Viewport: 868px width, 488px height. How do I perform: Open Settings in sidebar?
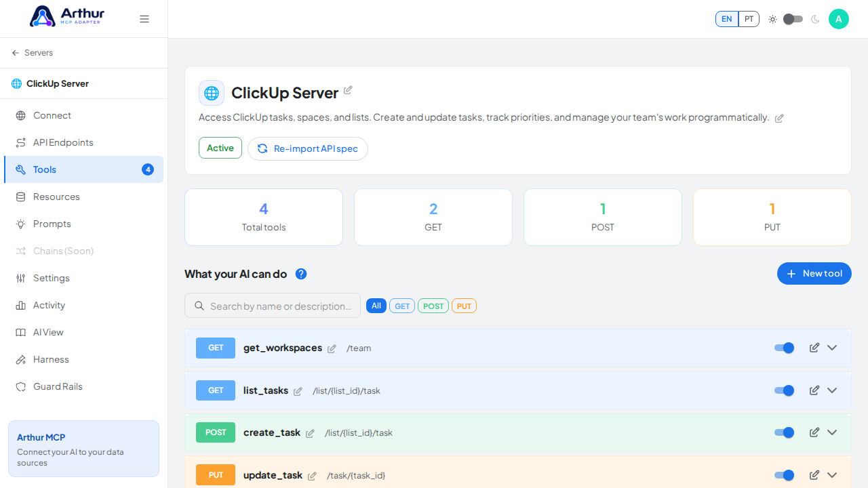(83, 278)
